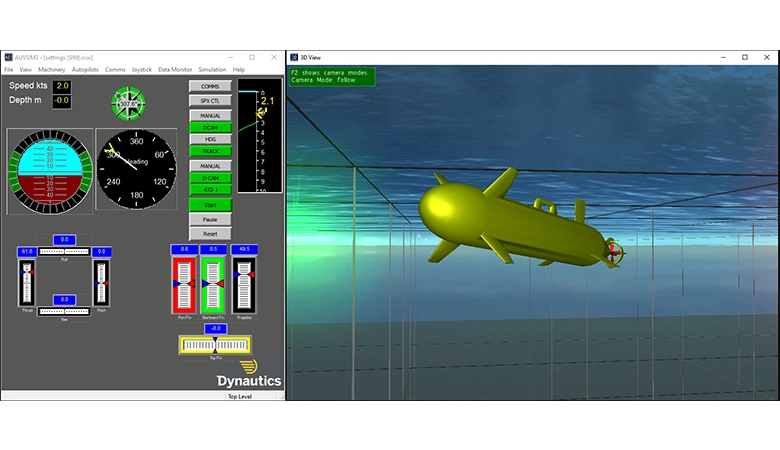
Task: Click the 61.8 thrust value field
Action: coord(27,252)
